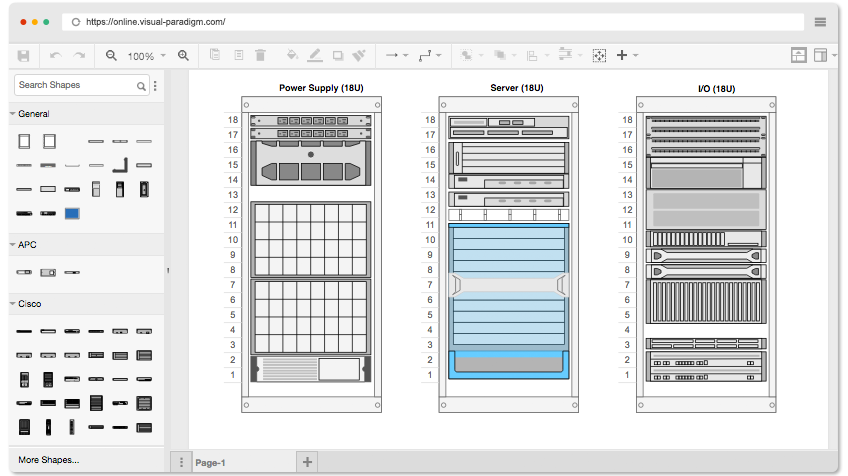Viewport: 848px width, 476px height.
Task: Open the plus Insert dropdown
Action: pyautogui.click(x=627, y=55)
